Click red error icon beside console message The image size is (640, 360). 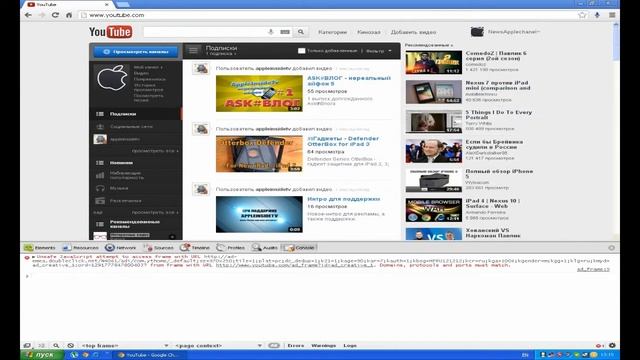(x=27, y=258)
